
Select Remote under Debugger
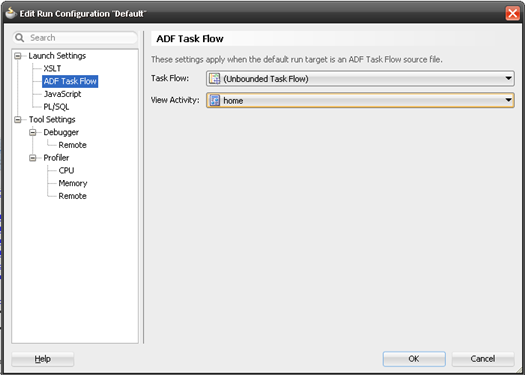click(72, 145)
